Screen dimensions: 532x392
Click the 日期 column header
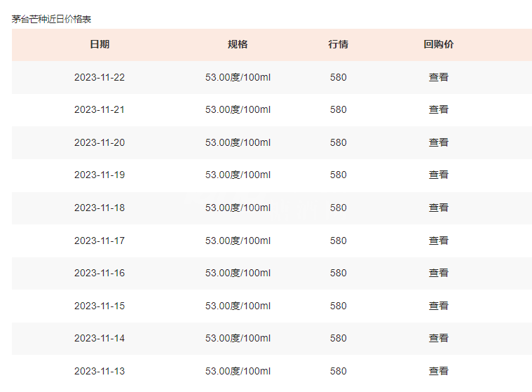[100, 44]
